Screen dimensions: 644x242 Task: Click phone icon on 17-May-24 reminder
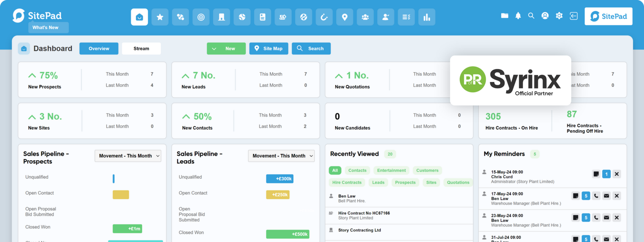click(596, 196)
